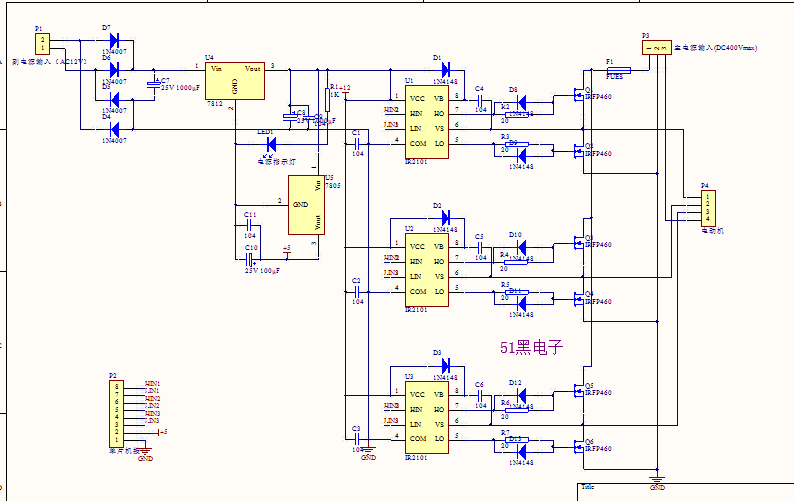Select diode D7 1N4007 symbol

pyautogui.click(x=114, y=40)
